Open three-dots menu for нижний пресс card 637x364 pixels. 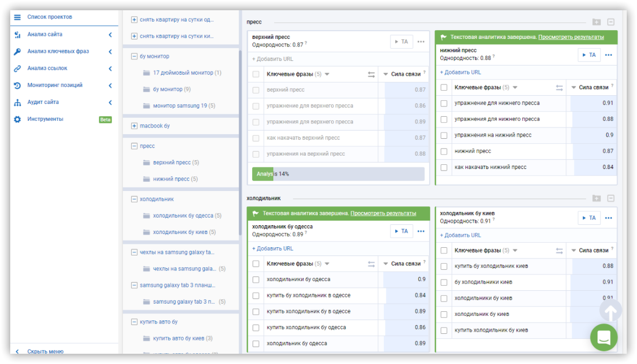[x=609, y=55]
